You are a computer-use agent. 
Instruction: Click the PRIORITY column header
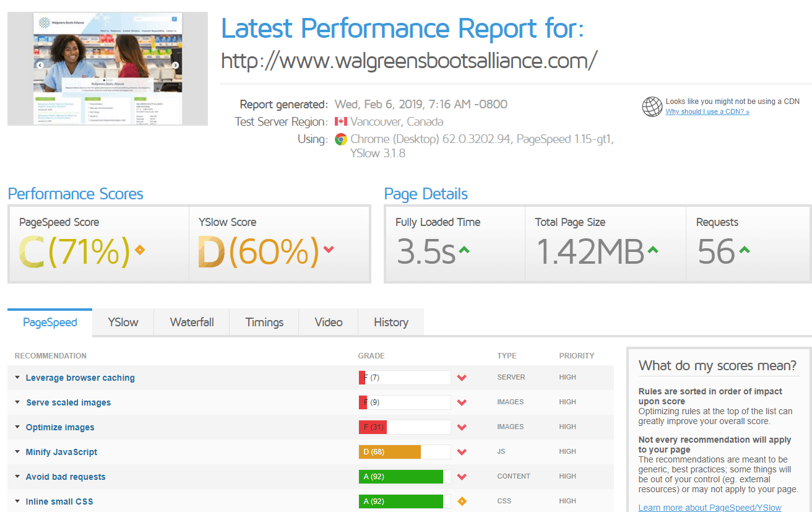[x=577, y=356]
